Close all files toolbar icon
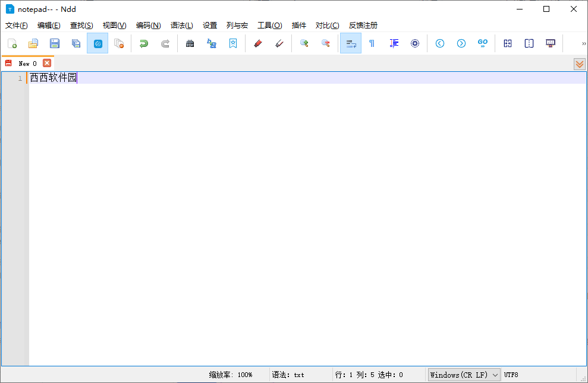Viewport: 588px width, 383px height. (x=119, y=43)
